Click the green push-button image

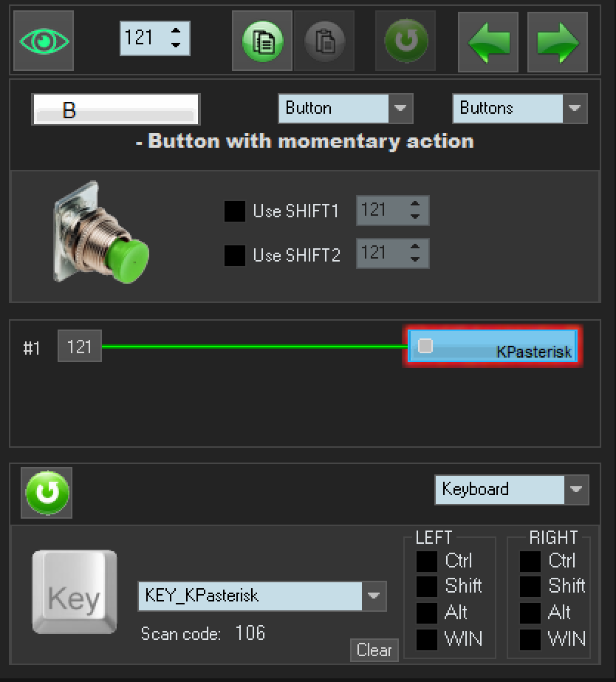tap(101, 233)
